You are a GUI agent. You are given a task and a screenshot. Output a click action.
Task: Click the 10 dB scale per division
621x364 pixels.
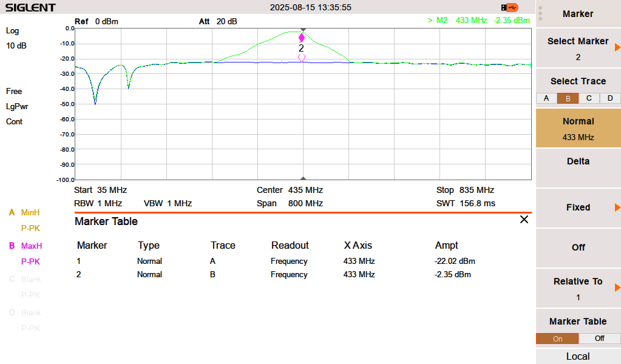[16, 46]
